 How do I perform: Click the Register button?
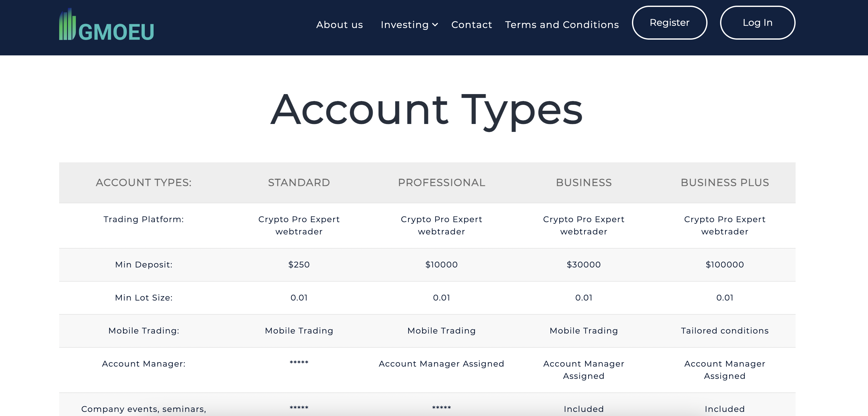tap(669, 23)
